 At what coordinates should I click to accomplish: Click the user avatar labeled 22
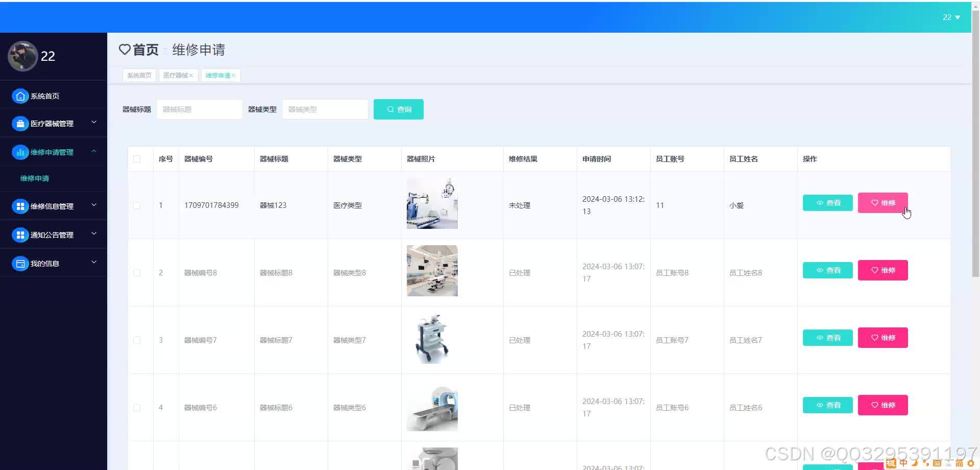[23, 56]
